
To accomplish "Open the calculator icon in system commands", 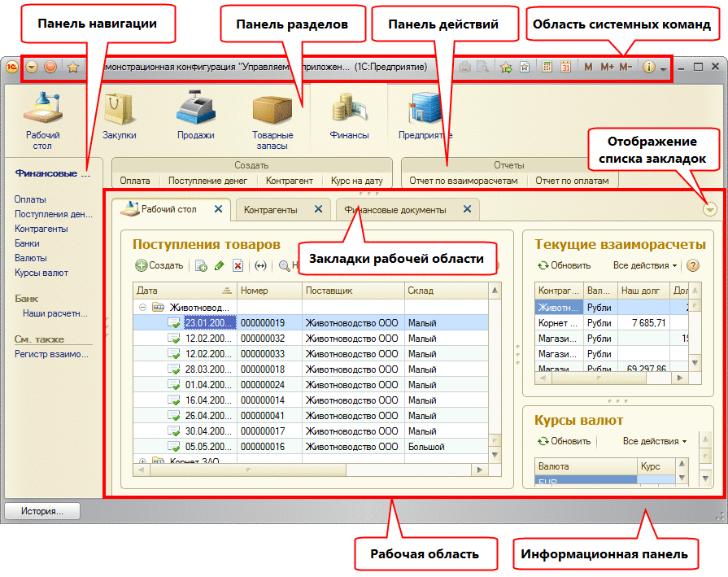I will pos(547,67).
